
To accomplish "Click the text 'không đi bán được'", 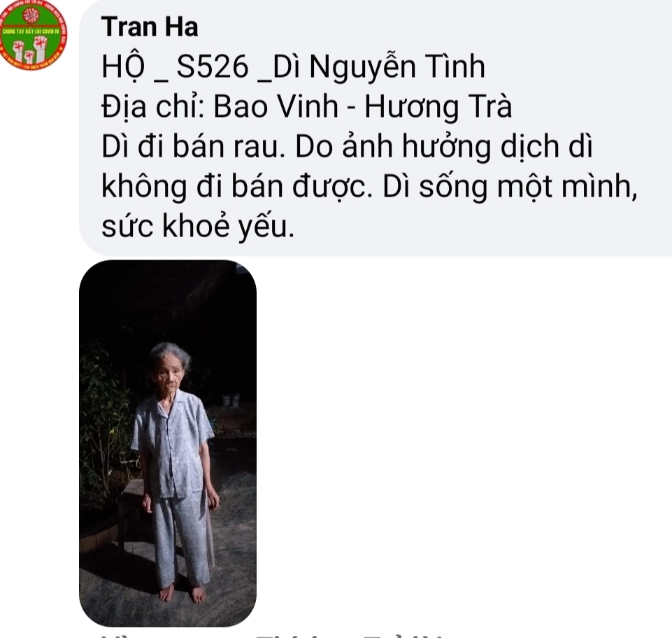I will pyautogui.click(x=236, y=187).
